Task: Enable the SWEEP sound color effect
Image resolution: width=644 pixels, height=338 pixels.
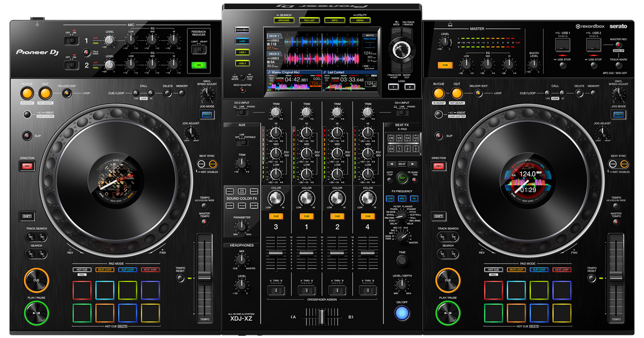Action: click(x=253, y=191)
